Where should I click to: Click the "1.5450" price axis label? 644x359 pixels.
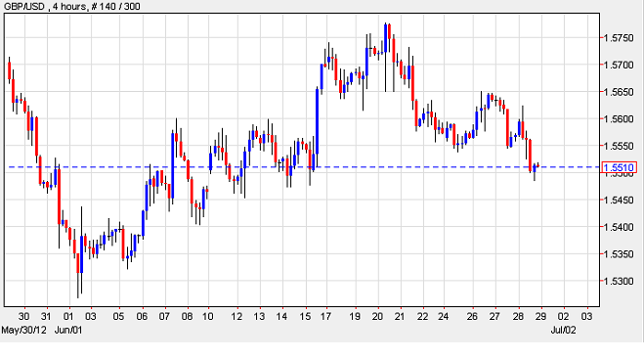tap(619, 200)
